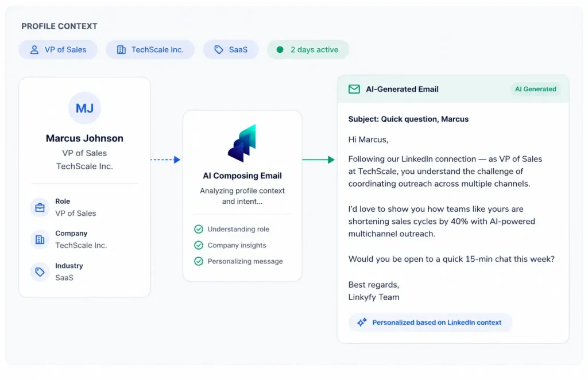Click the tag icon beside Industry

[x=40, y=272]
